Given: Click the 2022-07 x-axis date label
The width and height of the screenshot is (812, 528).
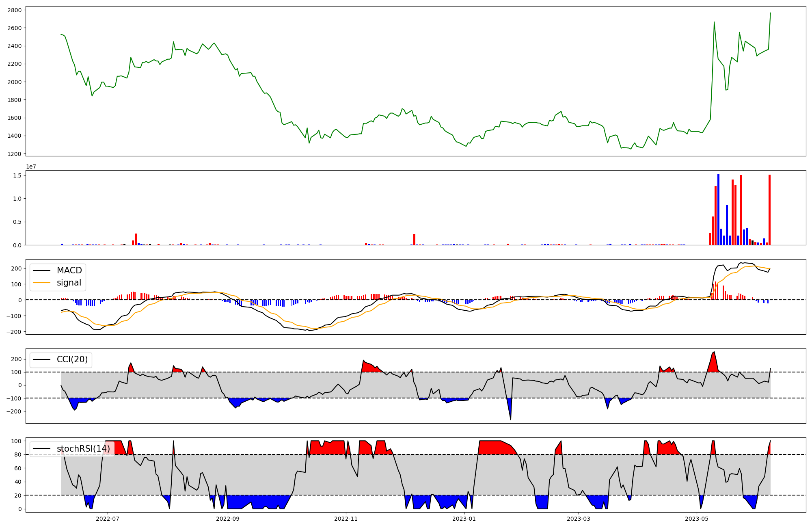Looking at the screenshot, I should (x=108, y=519).
